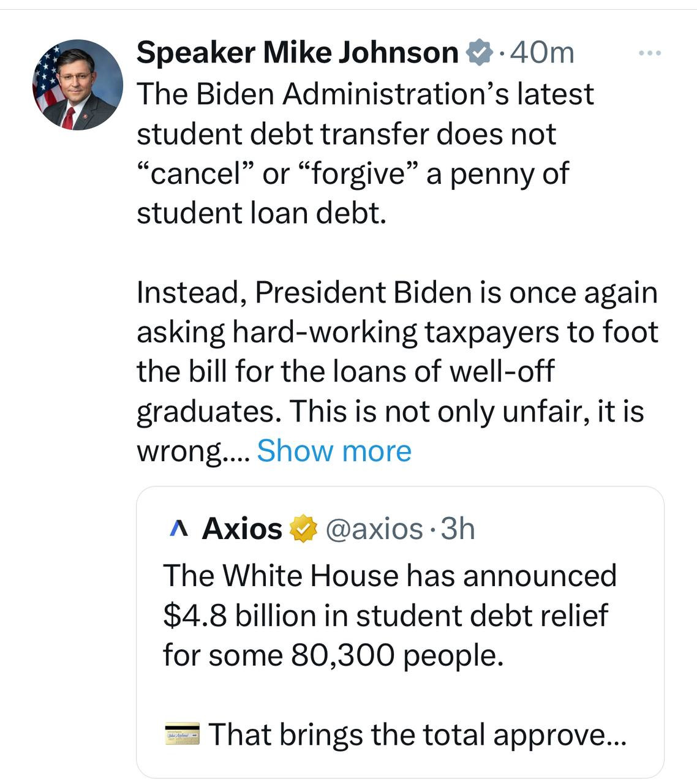Click the quoted word "cancel"
This screenshot has height=784, width=697.
point(194,173)
